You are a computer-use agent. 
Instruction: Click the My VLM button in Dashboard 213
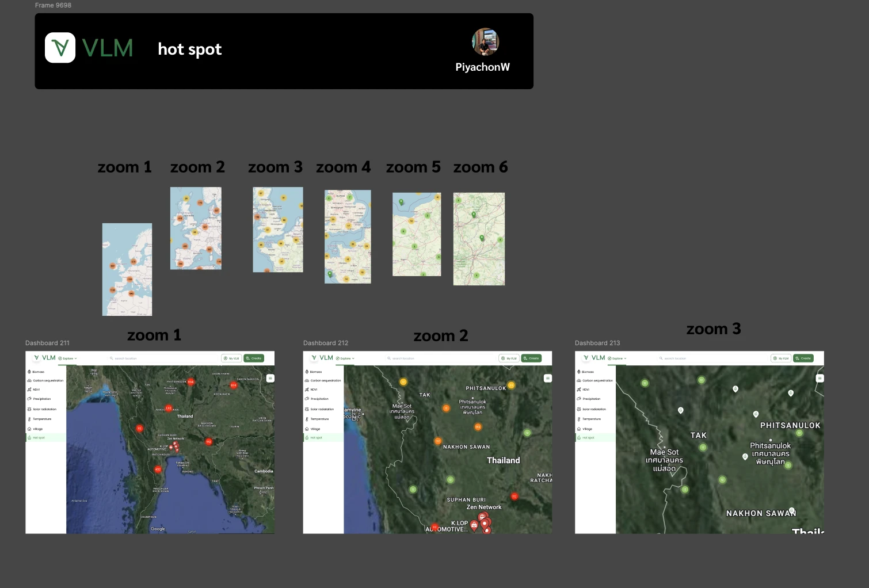click(781, 358)
